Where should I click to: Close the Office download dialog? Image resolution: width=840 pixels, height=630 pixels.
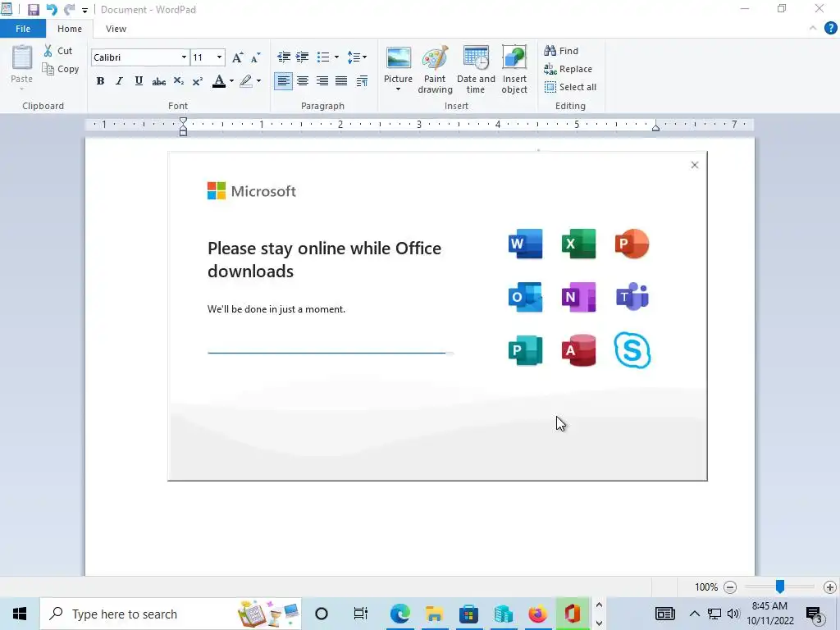tap(694, 165)
